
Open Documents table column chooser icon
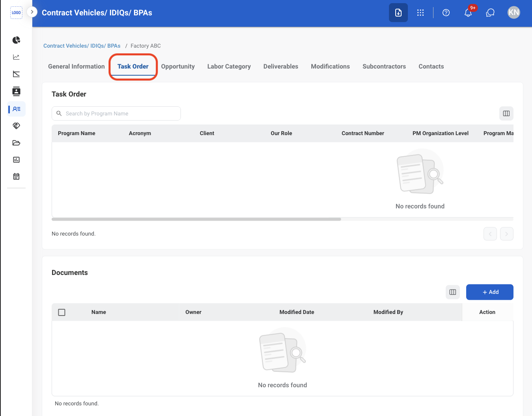453,292
